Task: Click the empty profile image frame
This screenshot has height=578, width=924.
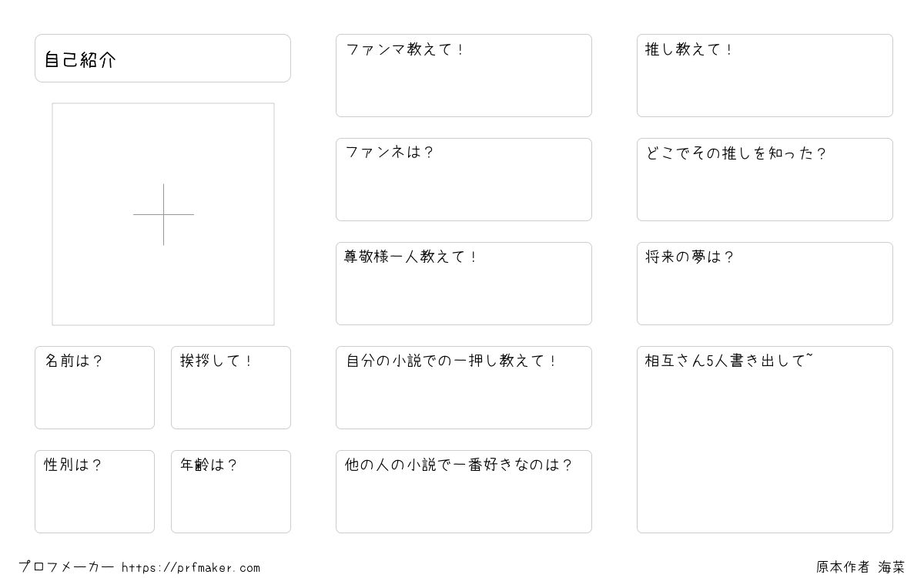Action: point(163,214)
